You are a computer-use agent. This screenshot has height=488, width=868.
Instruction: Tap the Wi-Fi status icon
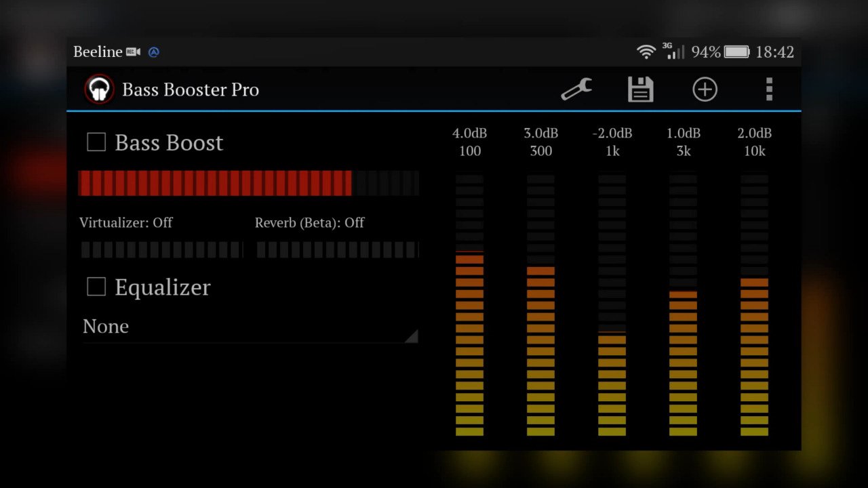646,52
